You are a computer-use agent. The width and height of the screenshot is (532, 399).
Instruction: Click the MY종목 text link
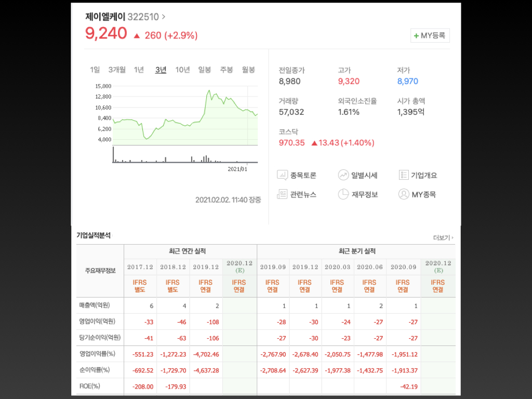point(424,195)
